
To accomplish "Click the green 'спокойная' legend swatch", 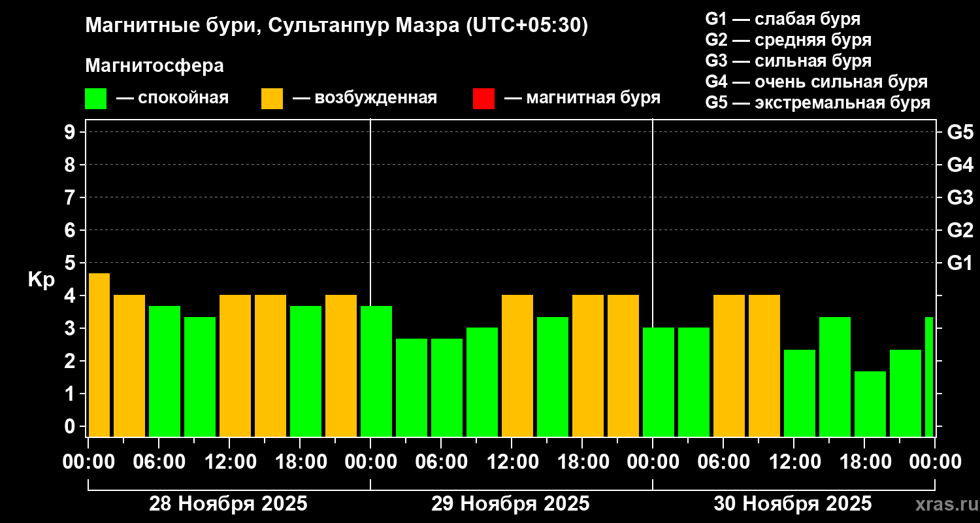I will (x=95, y=99).
